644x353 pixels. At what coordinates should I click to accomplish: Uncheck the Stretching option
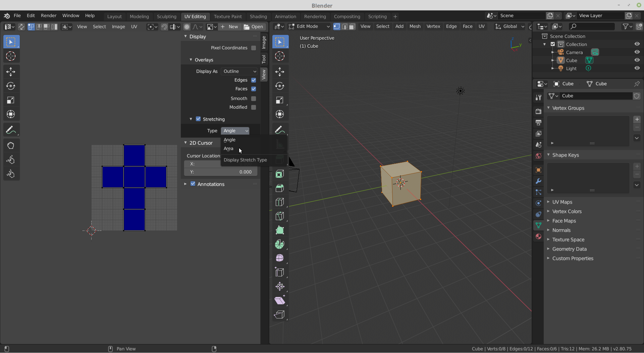pyautogui.click(x=198, y=119)
